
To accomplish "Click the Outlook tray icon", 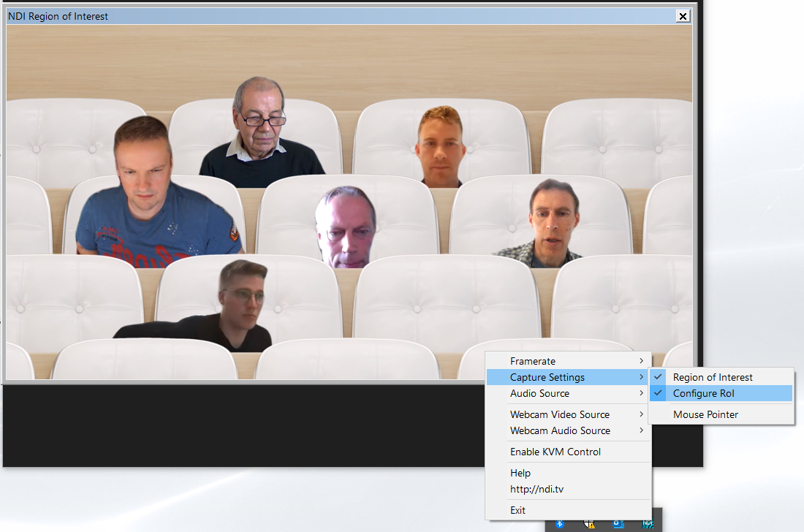I will coord(618,523).
